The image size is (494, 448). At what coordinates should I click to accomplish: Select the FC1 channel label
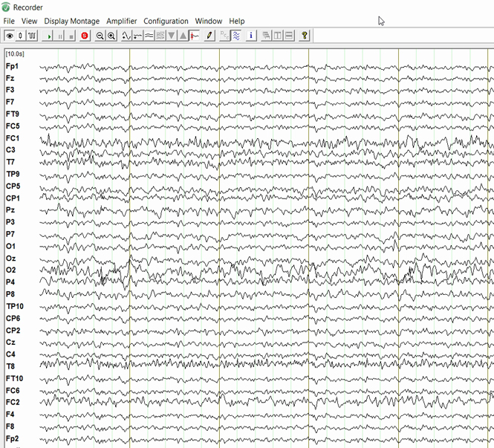[x=13, y=138]
